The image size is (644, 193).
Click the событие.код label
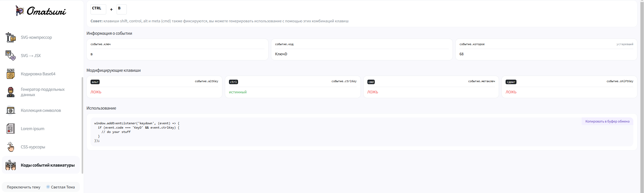[x=284, y=44]
